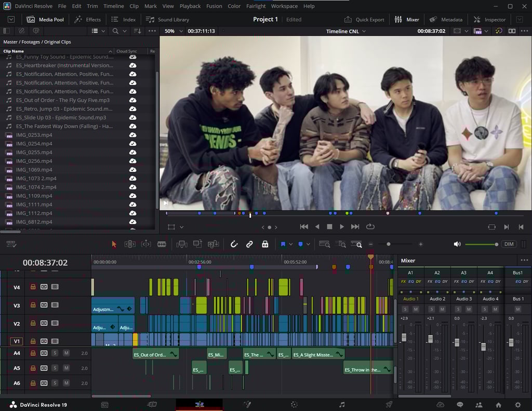Open the Workspace menu
The image size is (532, 411).
(x=284, y=6)
